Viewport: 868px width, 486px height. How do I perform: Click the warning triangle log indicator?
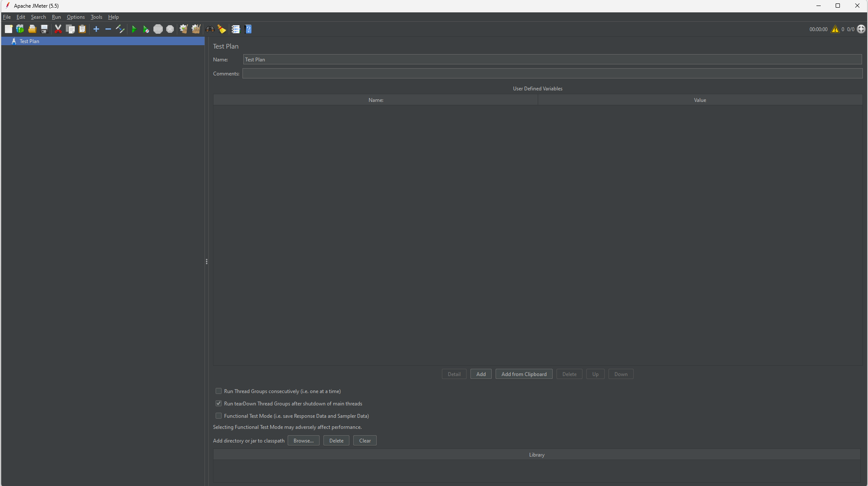835,29
